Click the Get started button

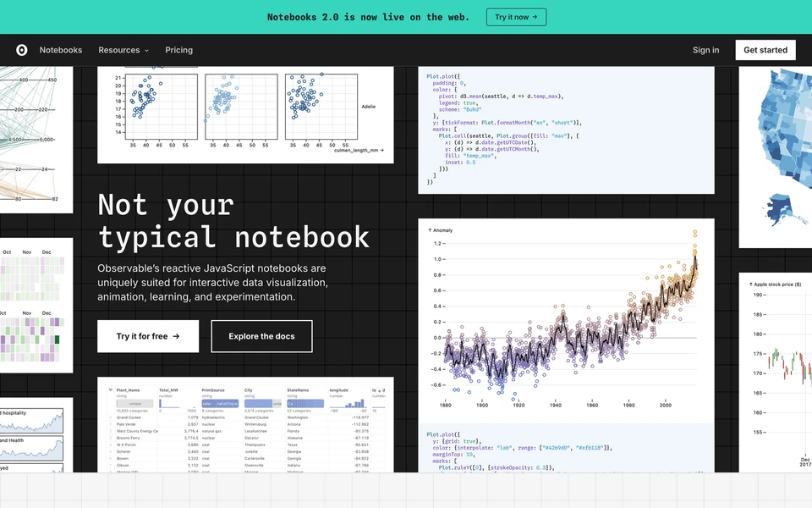(x=765, y=50)
